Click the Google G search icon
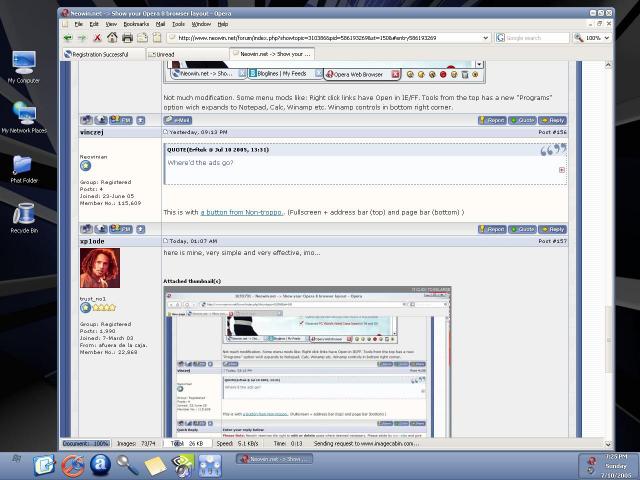The width and height of the screenshot is (640, 480). click(x=500, y=38)
